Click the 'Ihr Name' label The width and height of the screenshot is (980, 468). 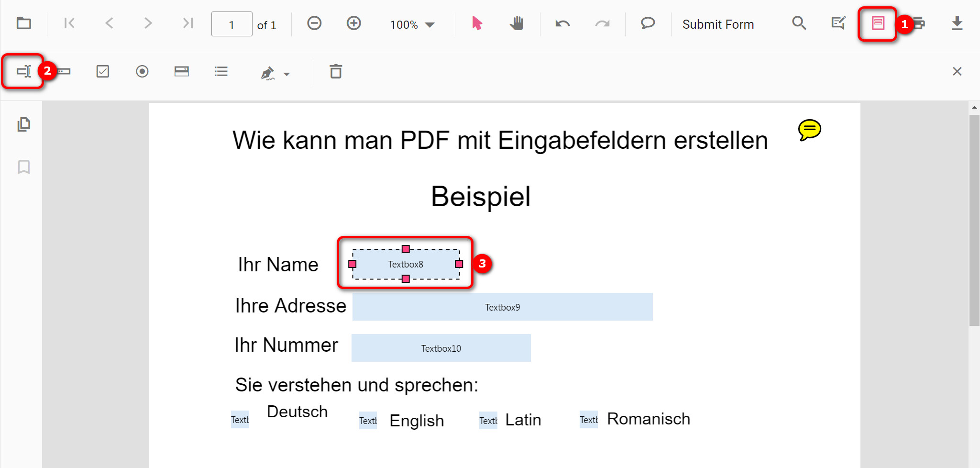pyautogui.click(x=278, y=265)
